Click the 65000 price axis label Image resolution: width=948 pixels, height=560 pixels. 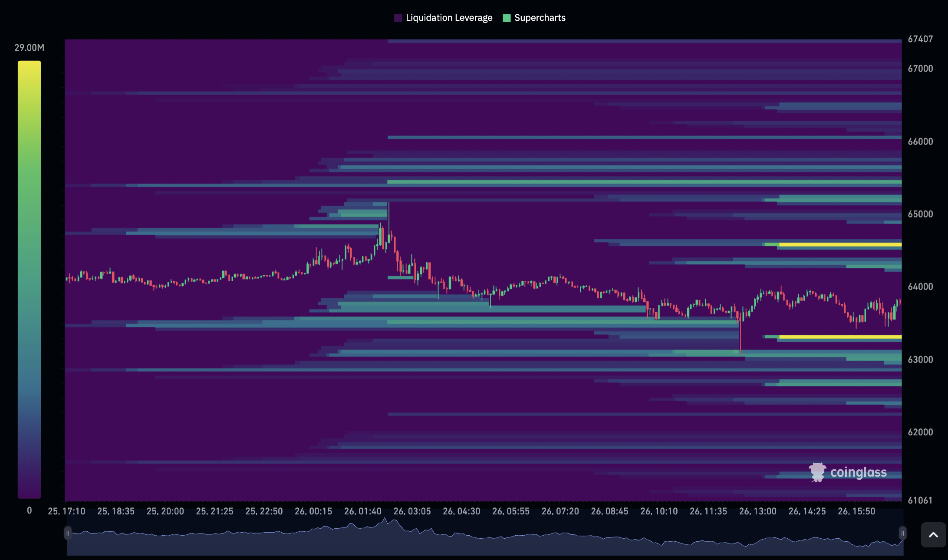(x=920, y=214)
